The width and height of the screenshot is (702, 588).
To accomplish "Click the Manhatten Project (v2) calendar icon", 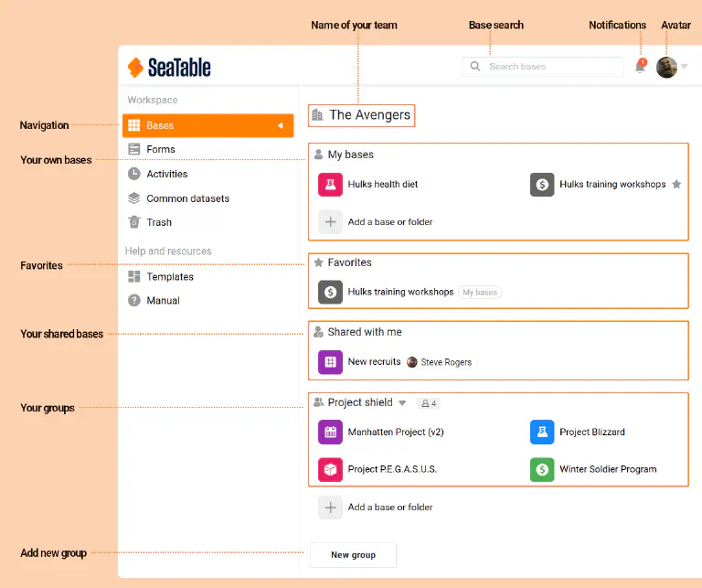I will pos(330,433).
